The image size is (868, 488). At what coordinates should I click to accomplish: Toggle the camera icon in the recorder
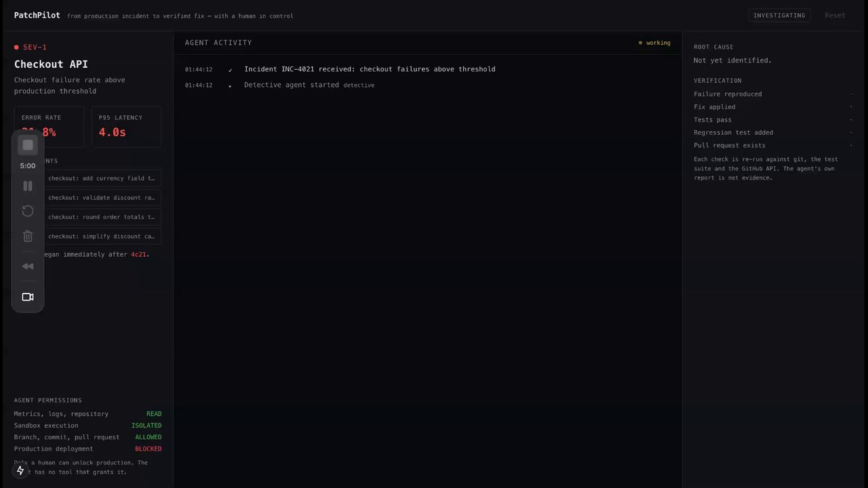[28, 297]
